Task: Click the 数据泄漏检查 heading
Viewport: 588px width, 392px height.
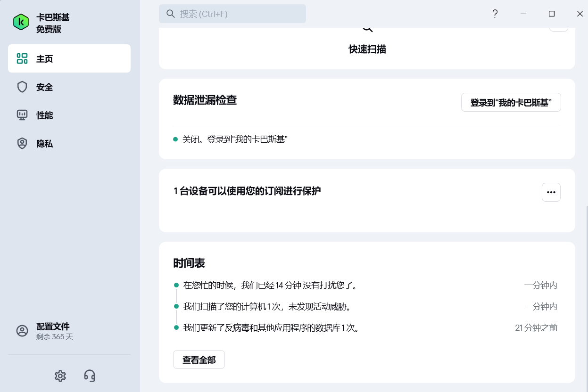Action: point(205,100)
